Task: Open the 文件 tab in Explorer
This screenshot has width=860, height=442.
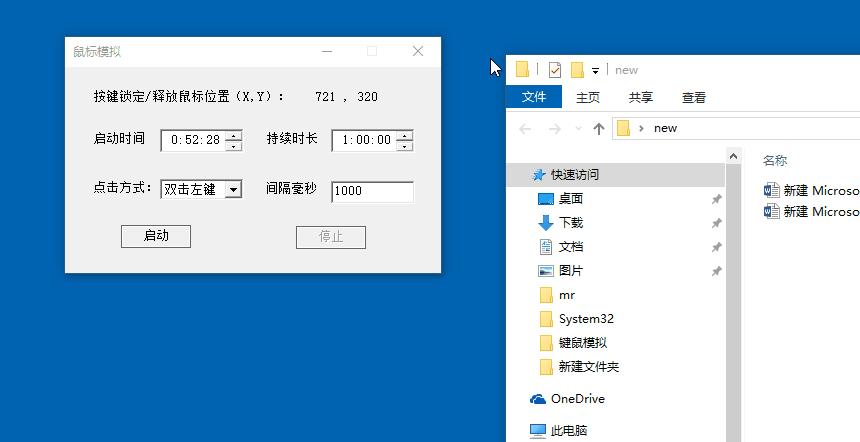Action: [x=534, y=97]
